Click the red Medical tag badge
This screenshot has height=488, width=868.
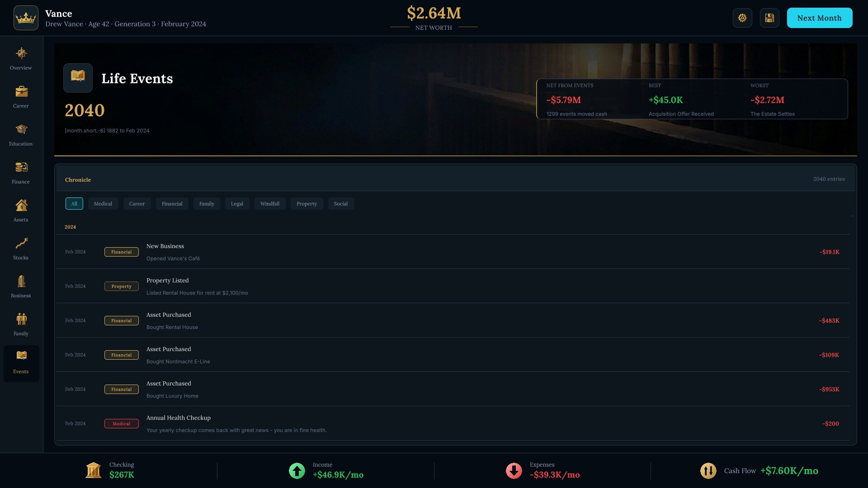(122, 424)
